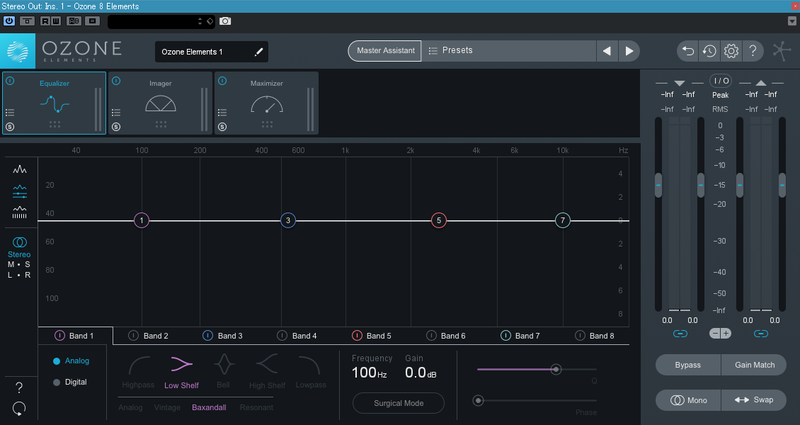Select the Maximizer module
Image resolution: width=800 pixels, height=425 pixels.
[266, 103]
